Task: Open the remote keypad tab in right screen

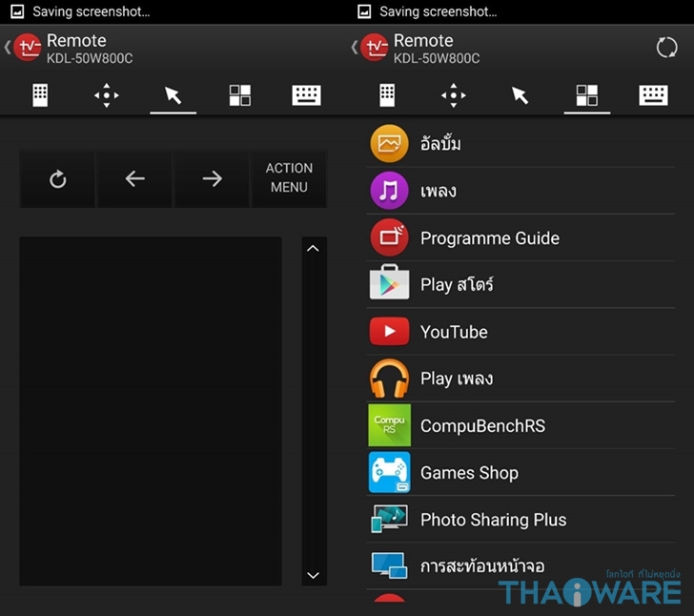Action: [x=387, y=95]
